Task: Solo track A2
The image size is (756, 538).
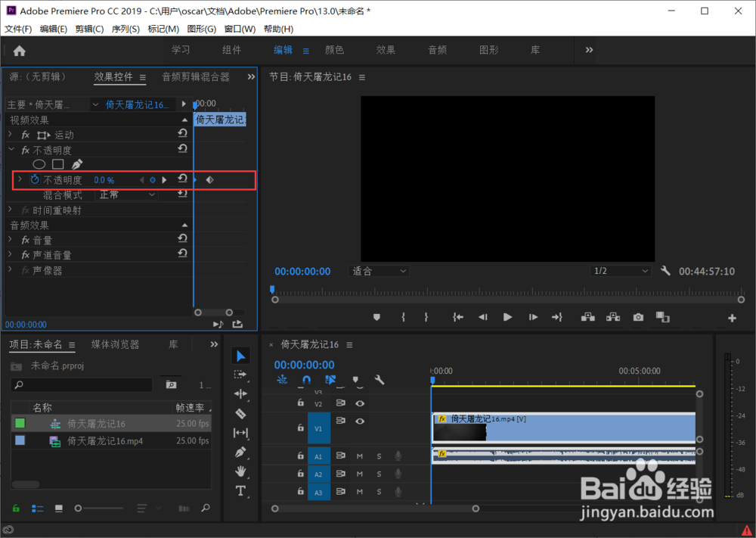Action: [x=379, y=474]
